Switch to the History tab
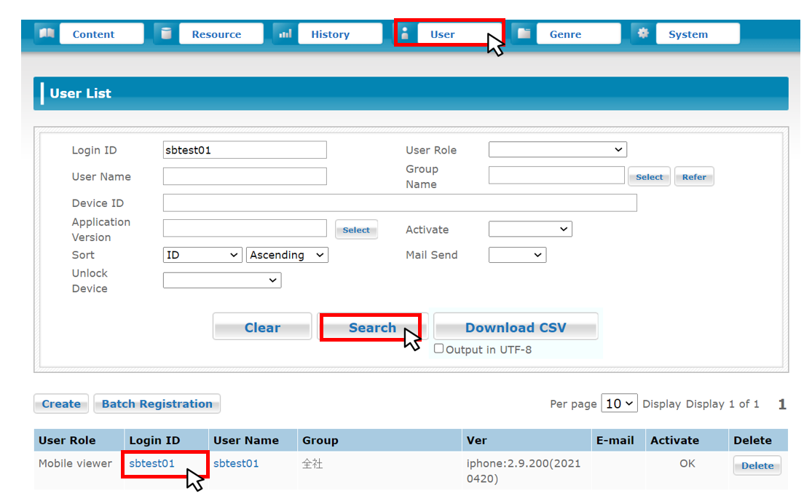This screenshot has height=504, width=812. click(x=330, y=34)
